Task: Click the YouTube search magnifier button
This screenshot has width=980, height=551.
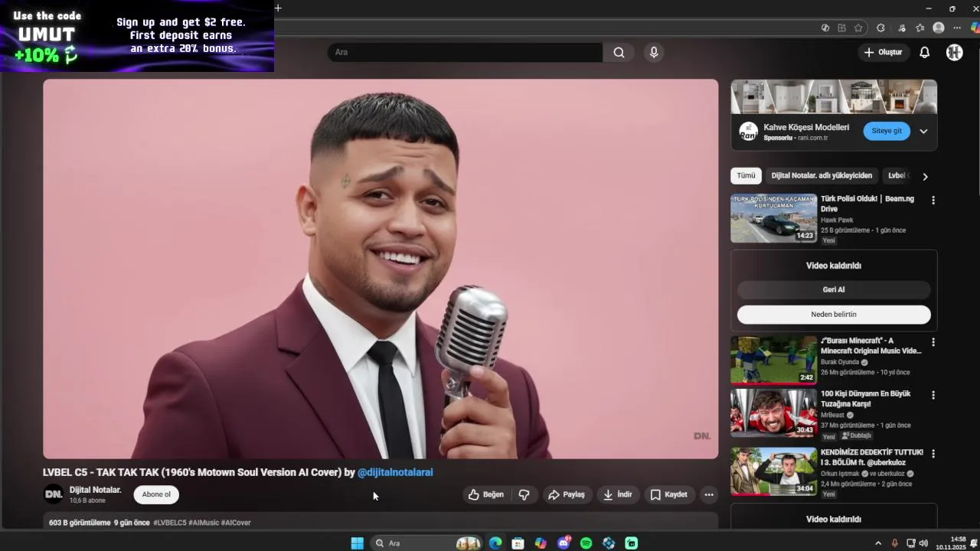Action: 619,52
